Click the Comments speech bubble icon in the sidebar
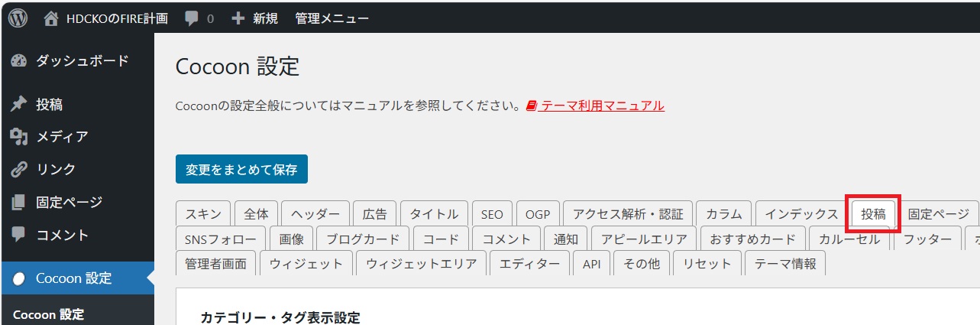Screen dimensions: 980x325 [19, 235]
